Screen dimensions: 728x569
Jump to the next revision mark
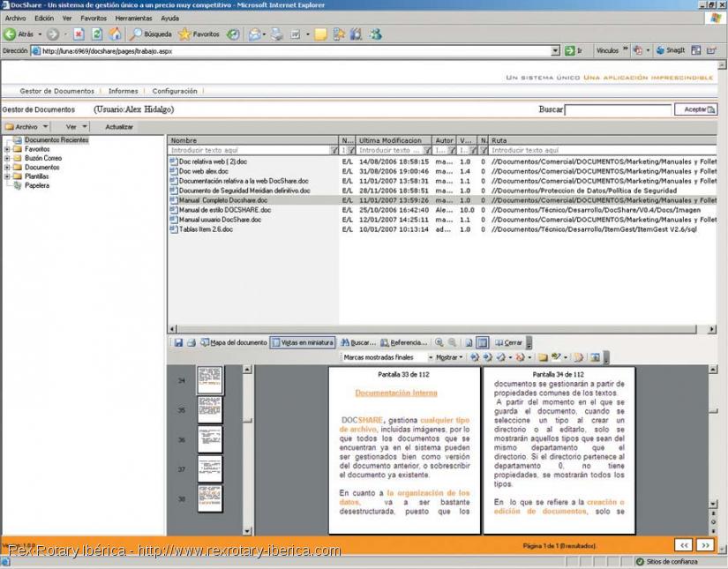(487, 357)
